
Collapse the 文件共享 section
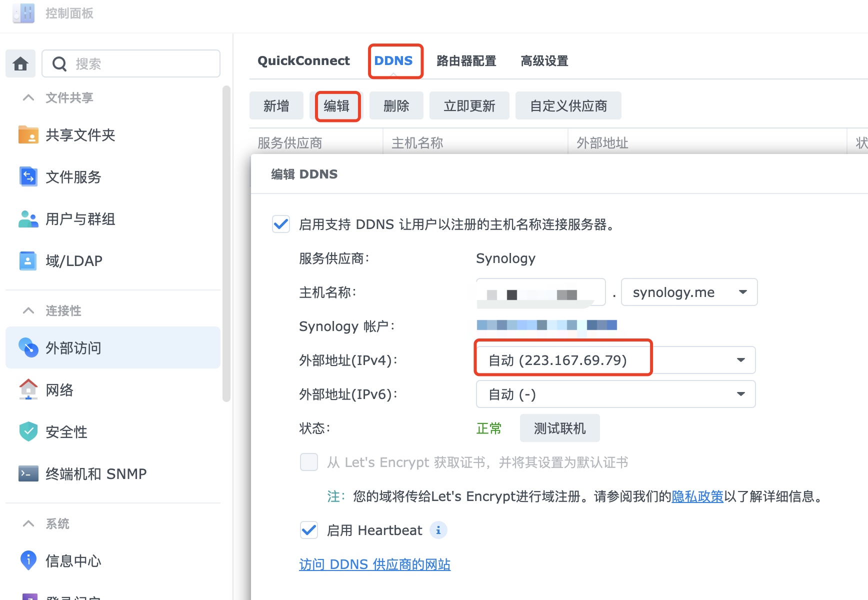(x=28, y=97)
